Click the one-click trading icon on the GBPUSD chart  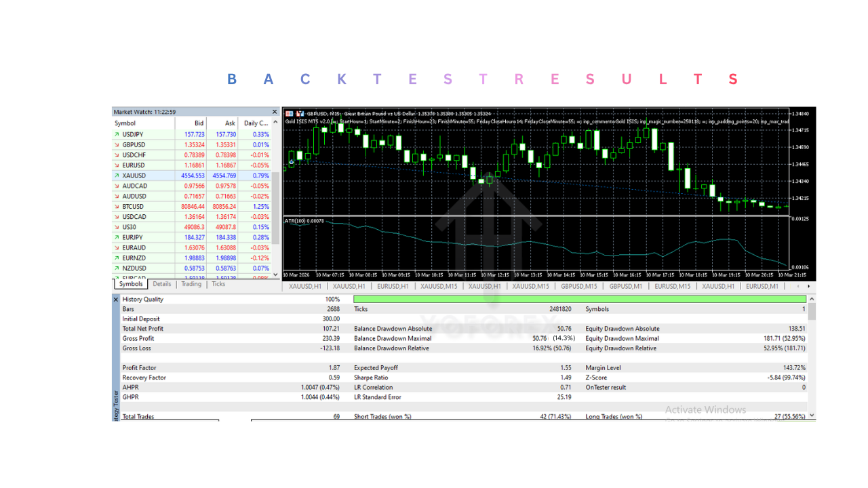[300, 113]
